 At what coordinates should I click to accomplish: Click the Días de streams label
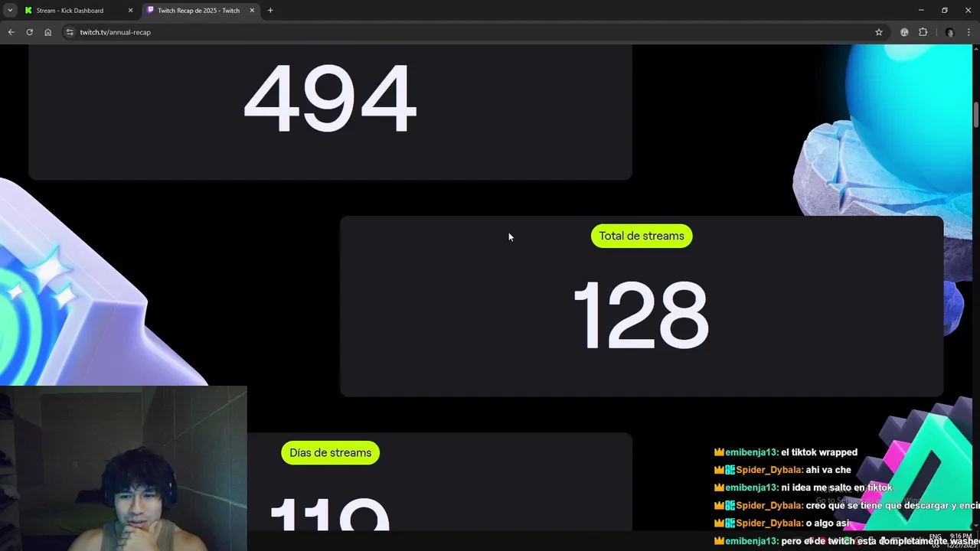(x=330, y=453)
